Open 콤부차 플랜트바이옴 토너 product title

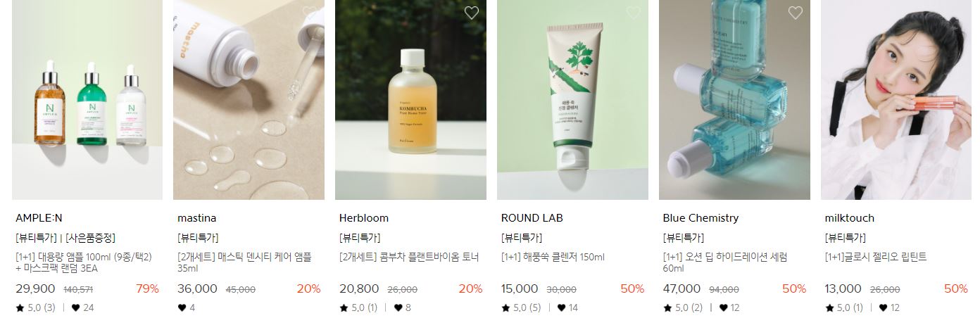(x=409, y=258)
